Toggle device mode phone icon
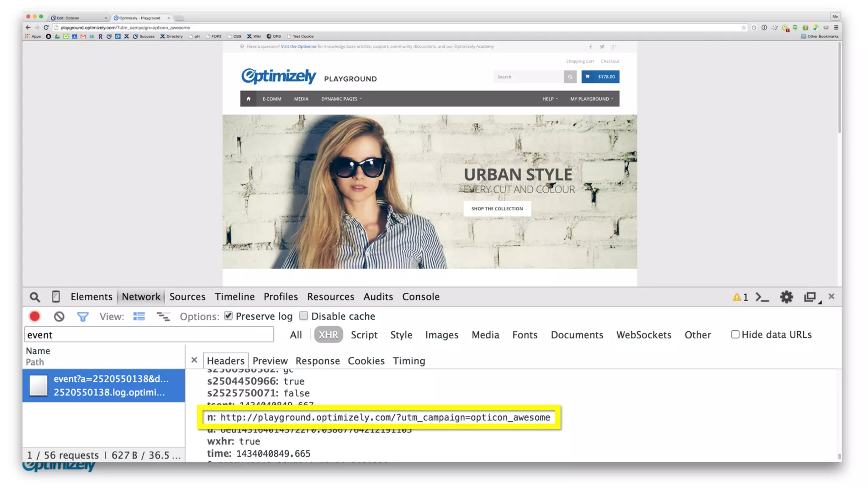Image resolution: width=868 pixels, height=488 pixels. pyautogui.click(x=56, y=297)
